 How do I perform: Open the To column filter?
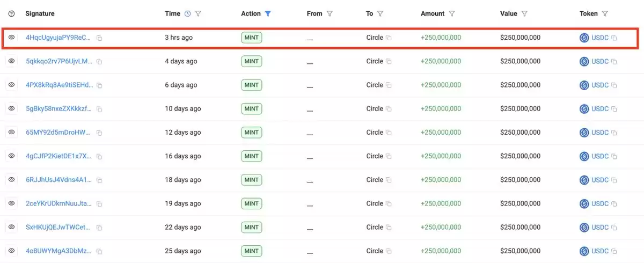[380, 14]
